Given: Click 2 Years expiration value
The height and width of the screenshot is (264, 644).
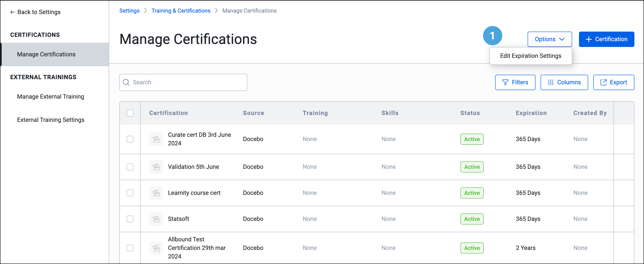Looking at the screenshot, I should pyautogui.click(x=525, y=248).
